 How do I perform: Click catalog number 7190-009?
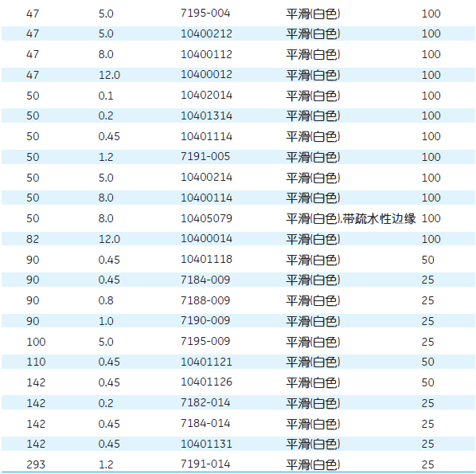pos(205,320)
